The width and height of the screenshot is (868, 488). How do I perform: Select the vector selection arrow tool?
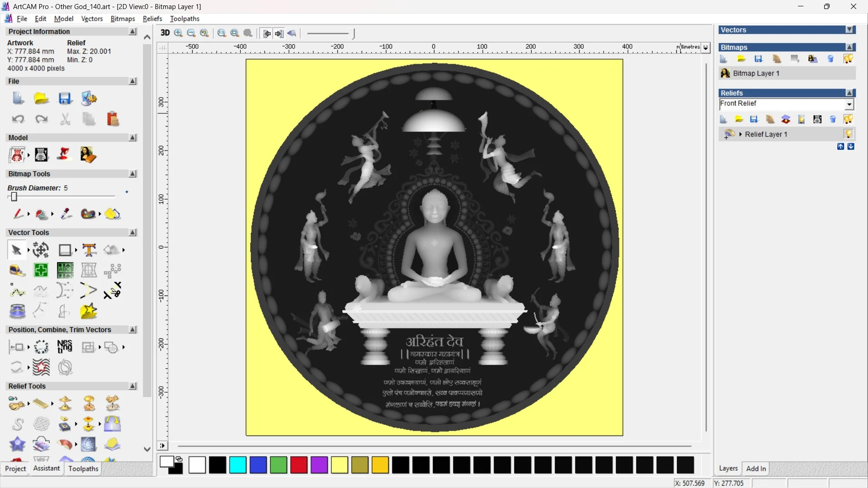click(15, 250)
